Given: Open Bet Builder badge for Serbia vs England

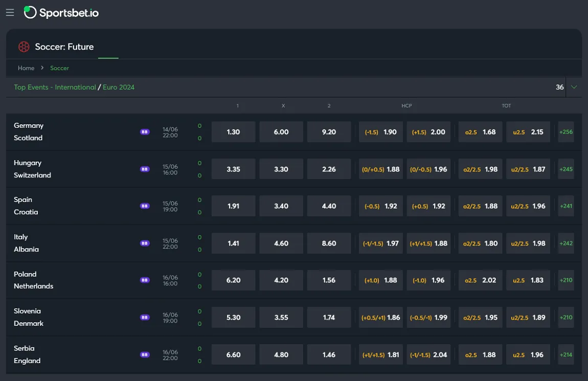Looking at the screenshot, I should (x=145, y=354).
